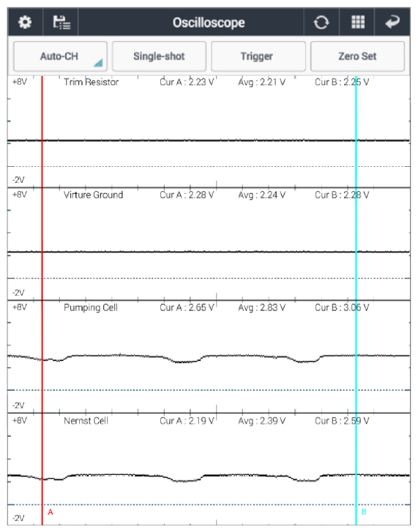
Task: Click the Trigger button
Action: (258, 56)
